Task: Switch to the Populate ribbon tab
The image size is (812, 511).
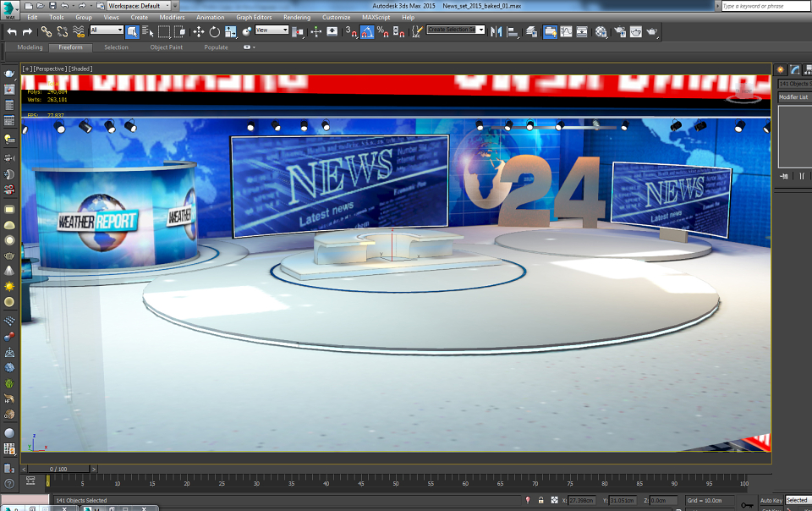Action: click(216, 47)
